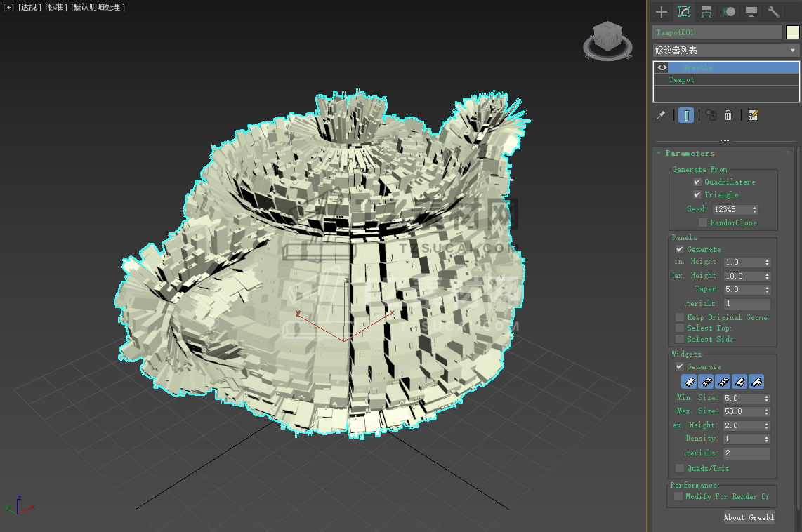Hide Greeble modifier using eye icon
Image resolution: width=802 pixels, height=532 pixels.
pyautogui.click(x=662, y=67)
